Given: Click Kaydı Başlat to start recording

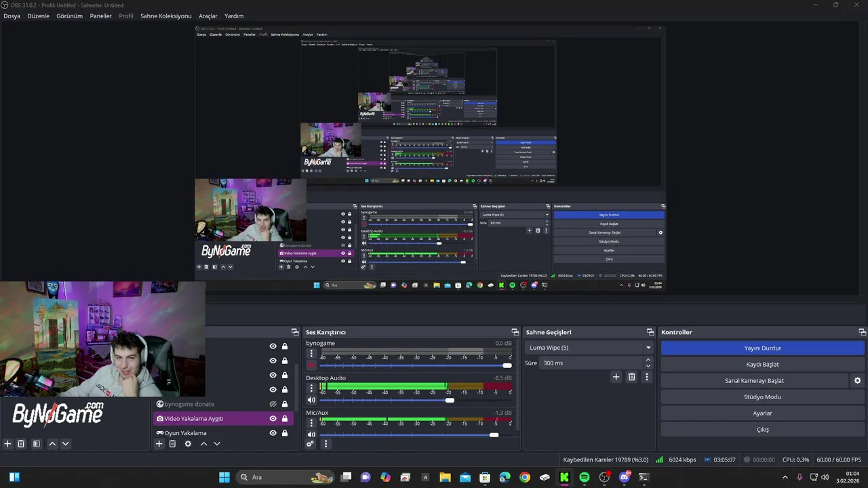Looking at the screenshot, I should [x=762, y=365].
